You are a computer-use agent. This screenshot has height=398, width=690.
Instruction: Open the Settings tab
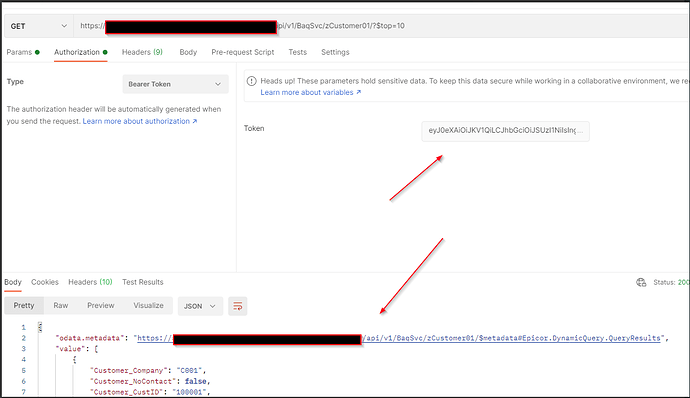click(335, 52)
